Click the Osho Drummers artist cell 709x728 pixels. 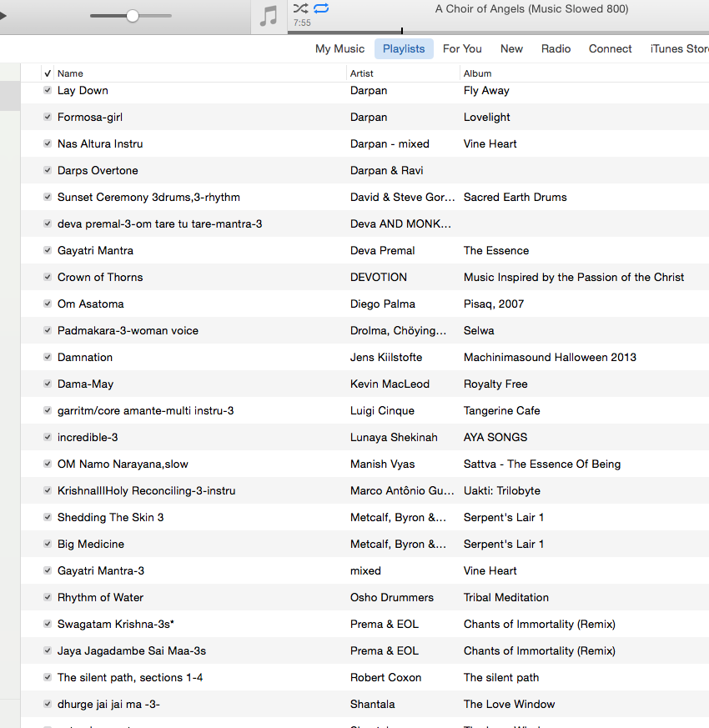(392, 598)
